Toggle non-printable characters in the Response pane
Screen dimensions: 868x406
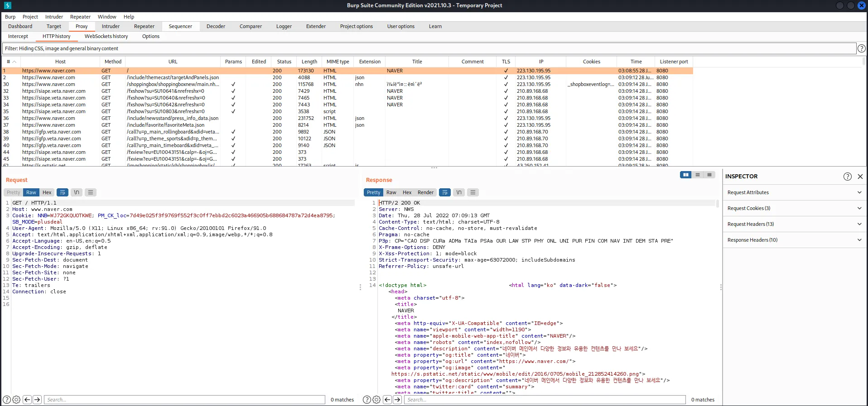[459, 192]
